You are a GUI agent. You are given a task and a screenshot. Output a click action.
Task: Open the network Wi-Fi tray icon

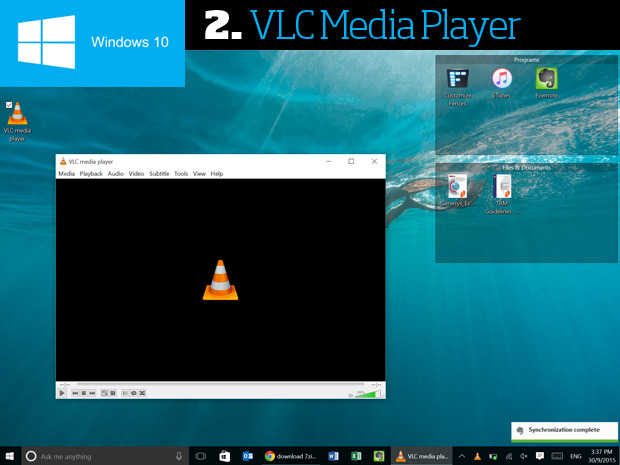[x=509, y=456]
